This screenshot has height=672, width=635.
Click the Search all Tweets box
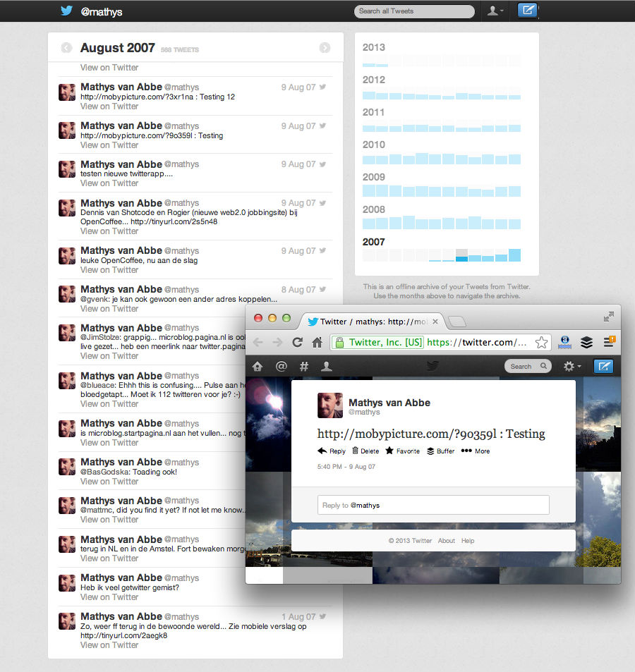tap(414, 11)
